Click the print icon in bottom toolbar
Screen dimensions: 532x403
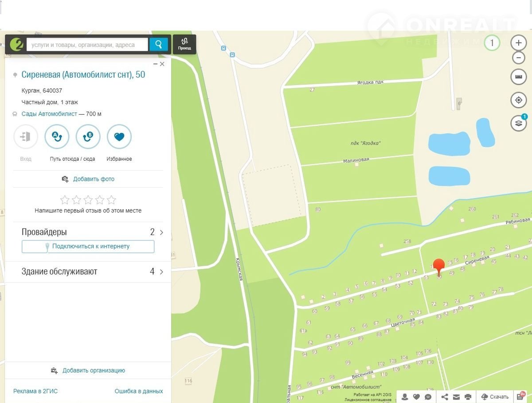coord(468,397)
